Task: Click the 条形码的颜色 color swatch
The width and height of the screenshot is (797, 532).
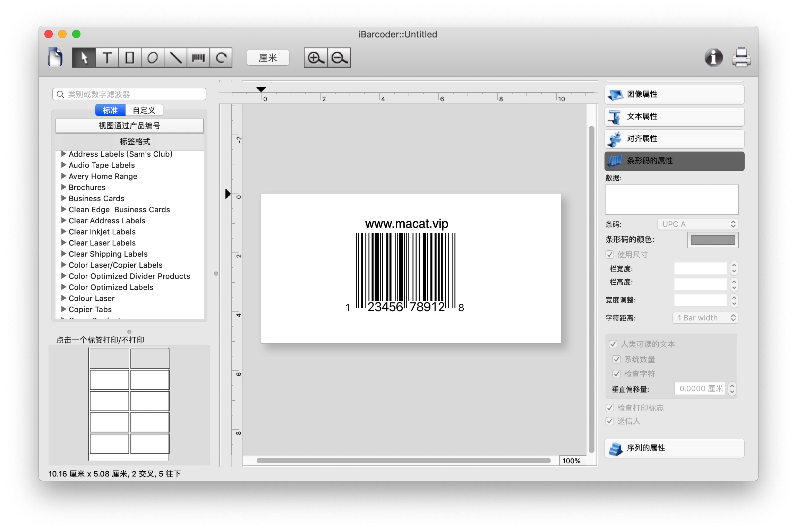Action: [x=713, y=240]
